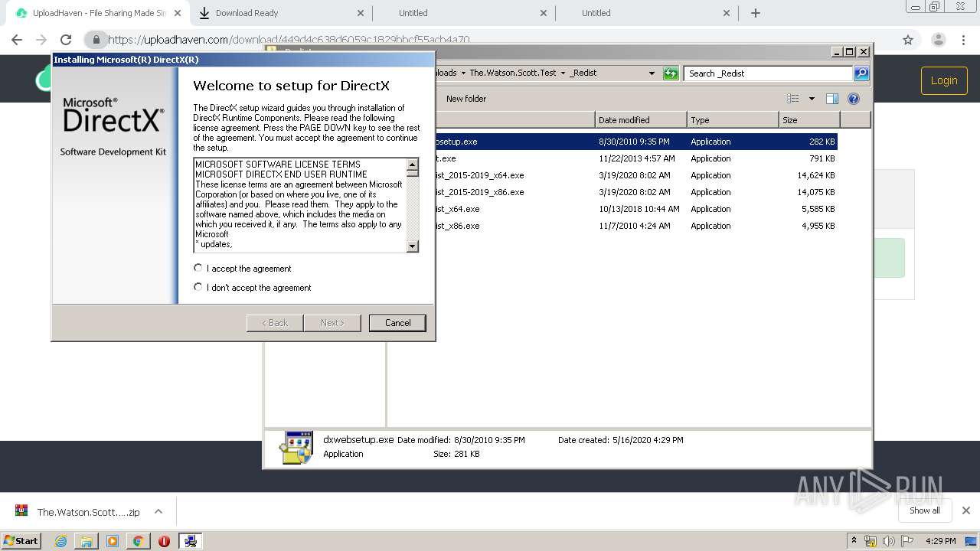Click the network tray icon

(x=871, y=541)
